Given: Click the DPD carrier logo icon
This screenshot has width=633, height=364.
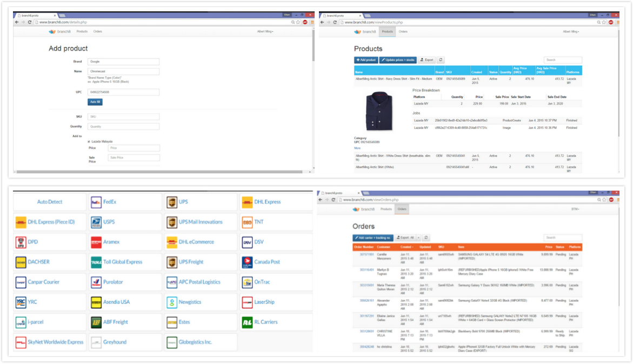Looking at the screenshot, I should pyautogui.click(x=21, y=242).
